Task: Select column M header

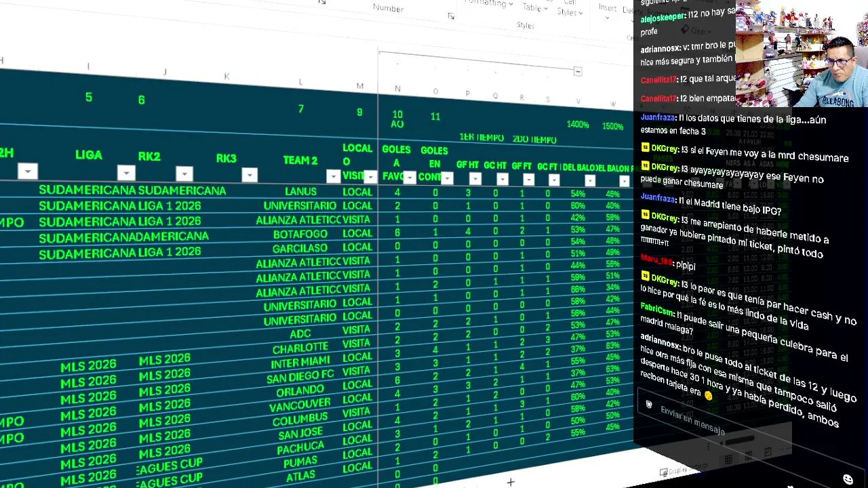Action: [359, 86]
